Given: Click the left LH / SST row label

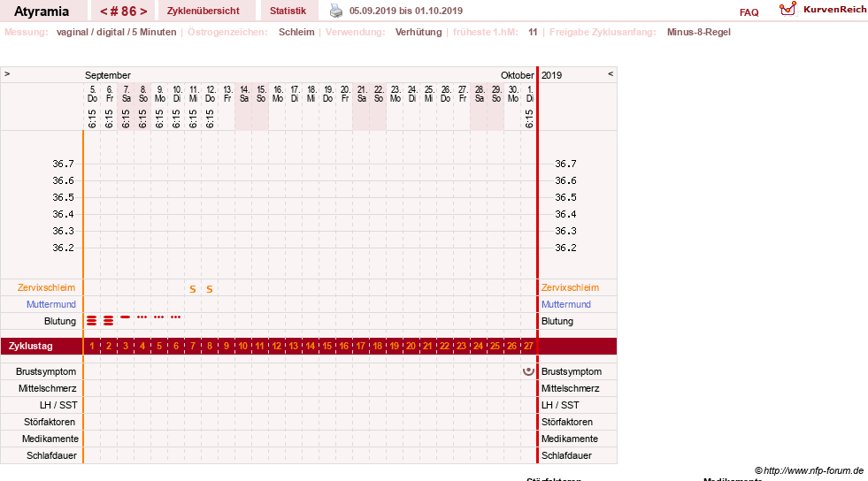Looking at the screenshot, I should tap(58, 405).
